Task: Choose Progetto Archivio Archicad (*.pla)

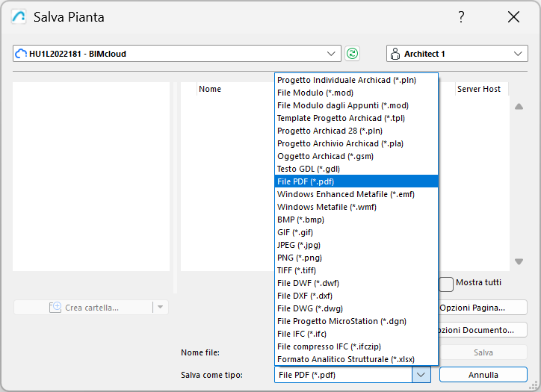Action: (x=356, y=143)
